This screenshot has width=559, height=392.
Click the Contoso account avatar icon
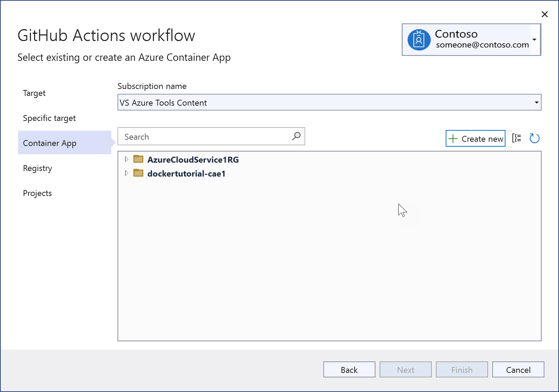coord(419,39)
